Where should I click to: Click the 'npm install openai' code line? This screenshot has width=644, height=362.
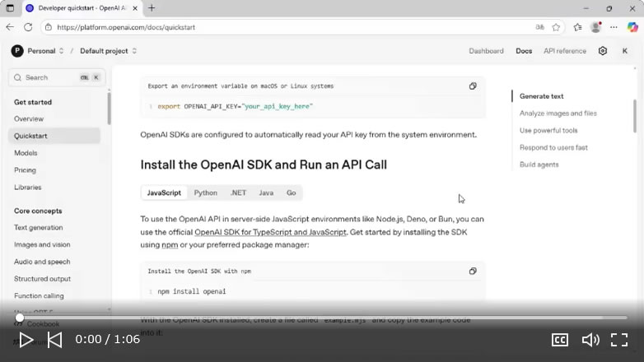191,291
